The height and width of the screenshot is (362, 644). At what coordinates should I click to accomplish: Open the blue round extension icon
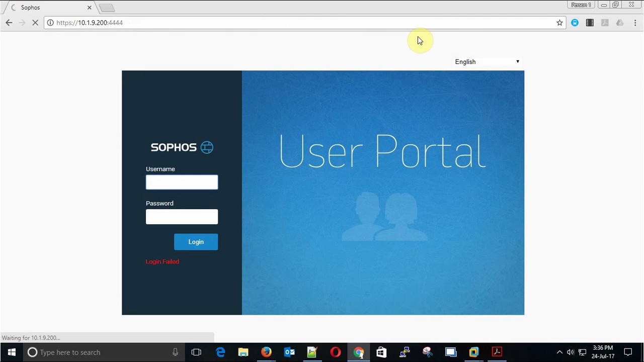coord(575,23)
